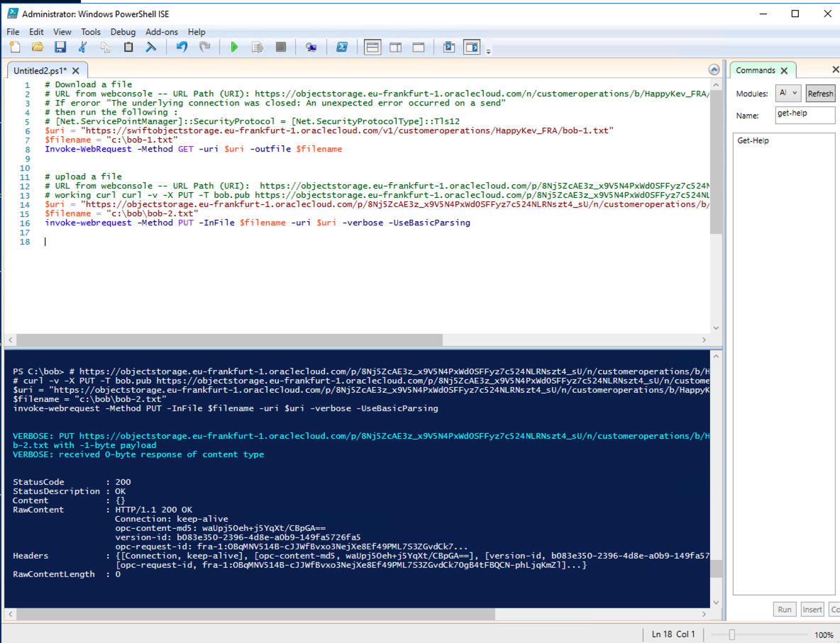This screenshot has height=643, width=840.
Task: Show script pane on top
Action: pos(372,47)
